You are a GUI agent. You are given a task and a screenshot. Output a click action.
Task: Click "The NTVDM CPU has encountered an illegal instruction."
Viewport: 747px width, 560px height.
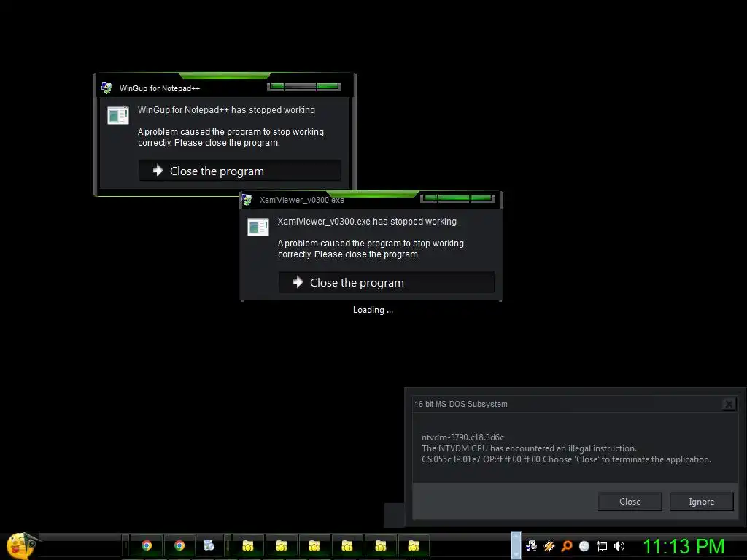point(529,448)
